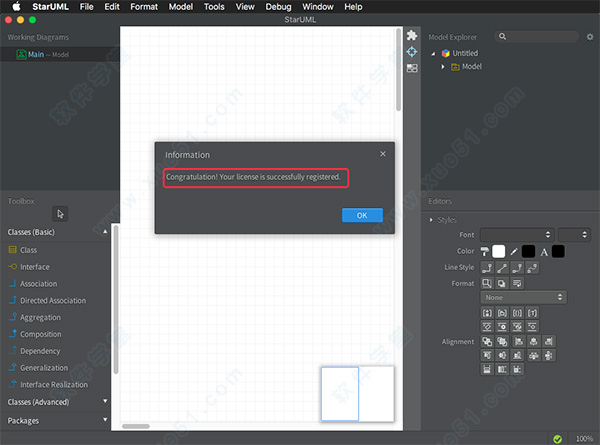The image size is (600, 445).
Task: Open Model Explorer settings gear
Action: 589,37
